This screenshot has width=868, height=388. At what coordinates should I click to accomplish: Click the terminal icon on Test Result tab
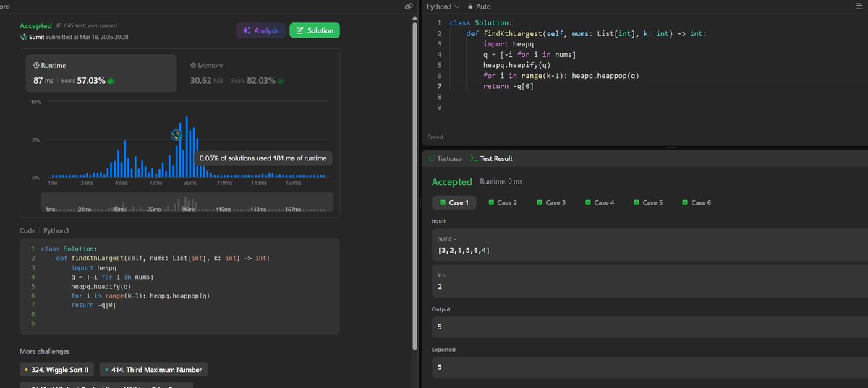coord(474,158)
